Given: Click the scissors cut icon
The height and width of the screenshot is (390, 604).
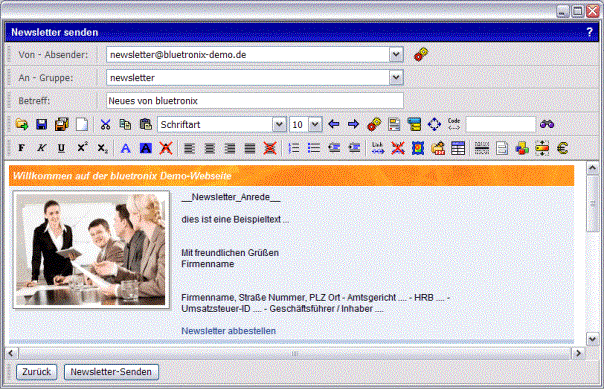Looking at the screenshot, I should tap(105, 124).
